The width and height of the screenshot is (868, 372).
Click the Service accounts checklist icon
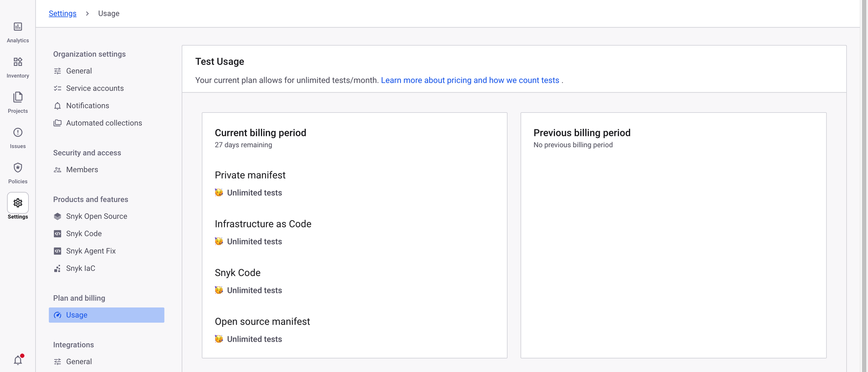[57, 89]
